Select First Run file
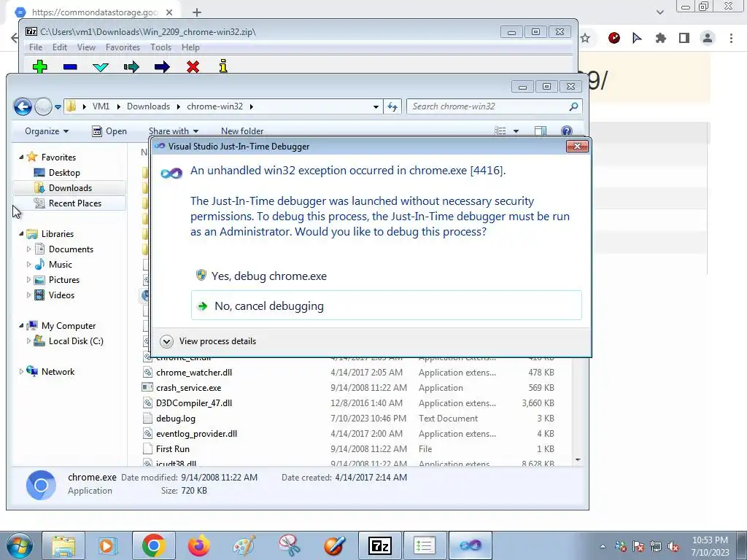747x560 pixels. pos(172,448)
